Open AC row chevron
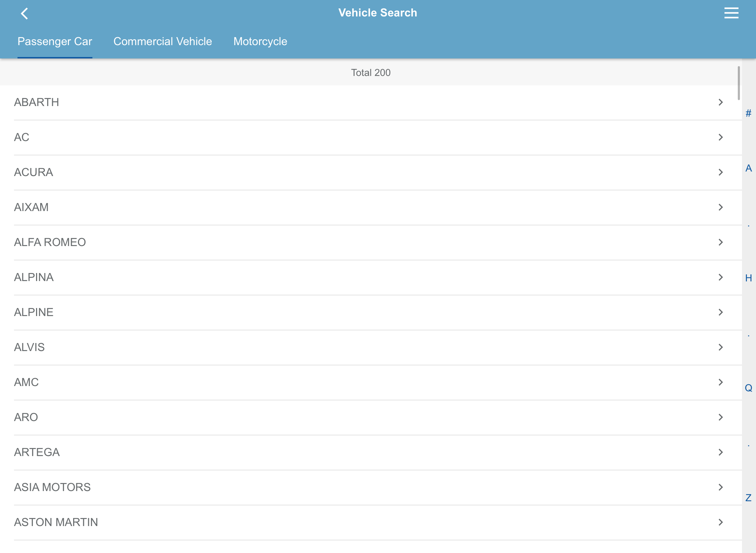The image size is (756, 553). pyautogui.click(x=720, y=137)
